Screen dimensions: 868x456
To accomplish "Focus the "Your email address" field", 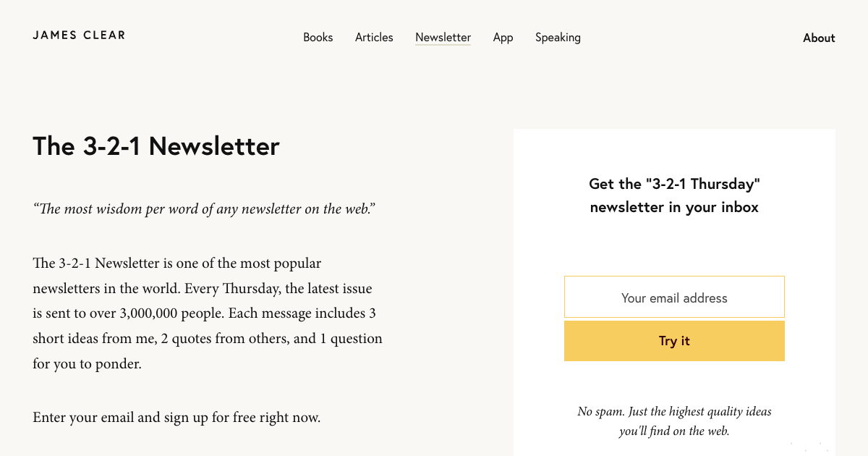I will [x=674, y=297].
